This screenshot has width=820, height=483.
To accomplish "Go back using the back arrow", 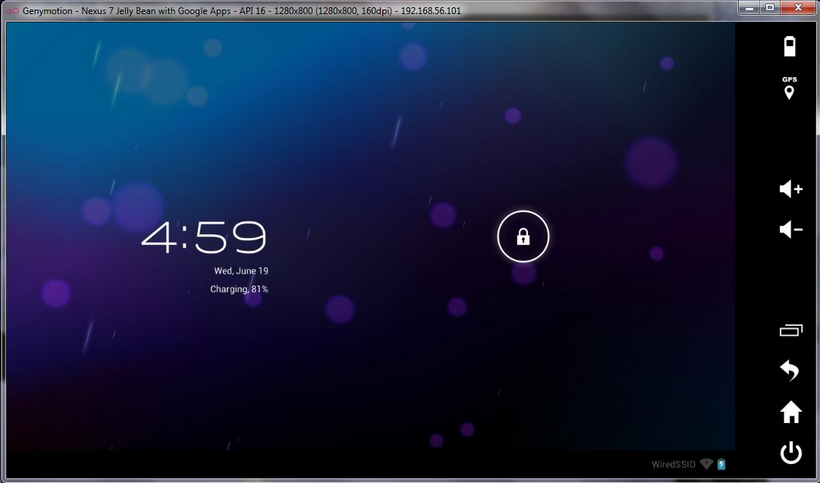I will coord(790,371).
